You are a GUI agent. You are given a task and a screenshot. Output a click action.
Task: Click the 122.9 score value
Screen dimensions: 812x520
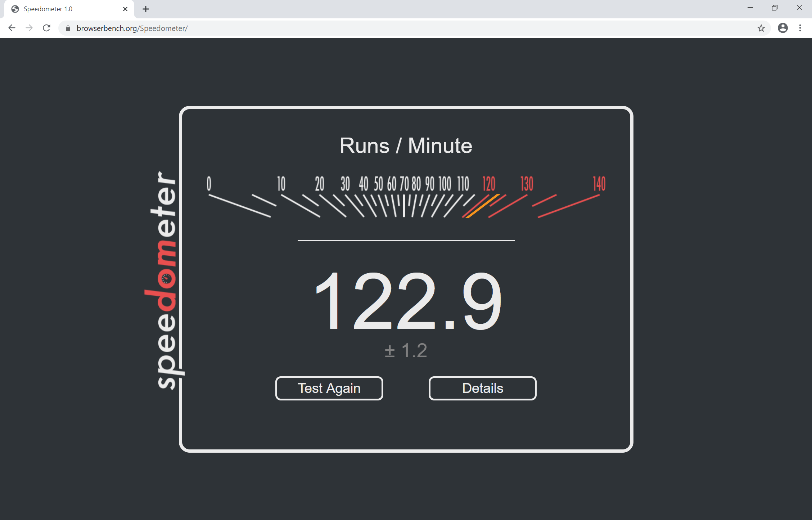coord(408,301)
